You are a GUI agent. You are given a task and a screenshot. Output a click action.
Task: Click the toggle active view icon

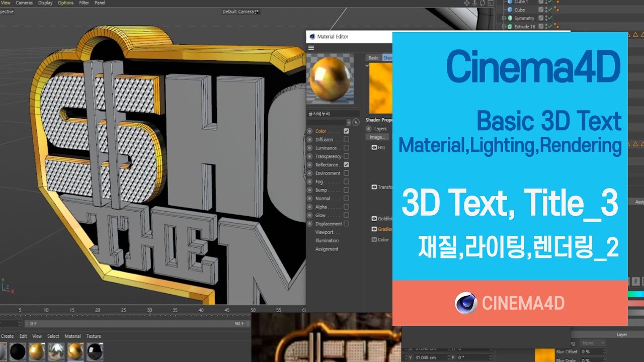pyautogui.click(x=491, y=3)
